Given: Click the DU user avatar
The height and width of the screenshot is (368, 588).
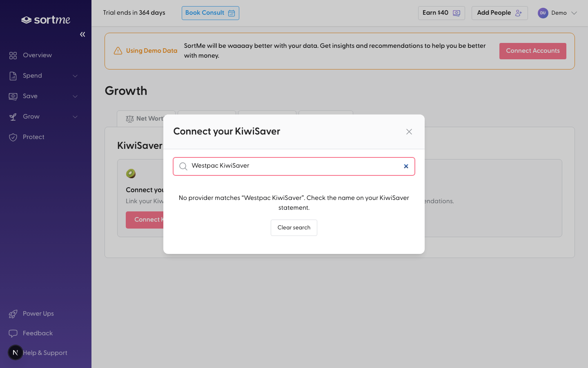Looking at the screenshot, I should 543,13.
